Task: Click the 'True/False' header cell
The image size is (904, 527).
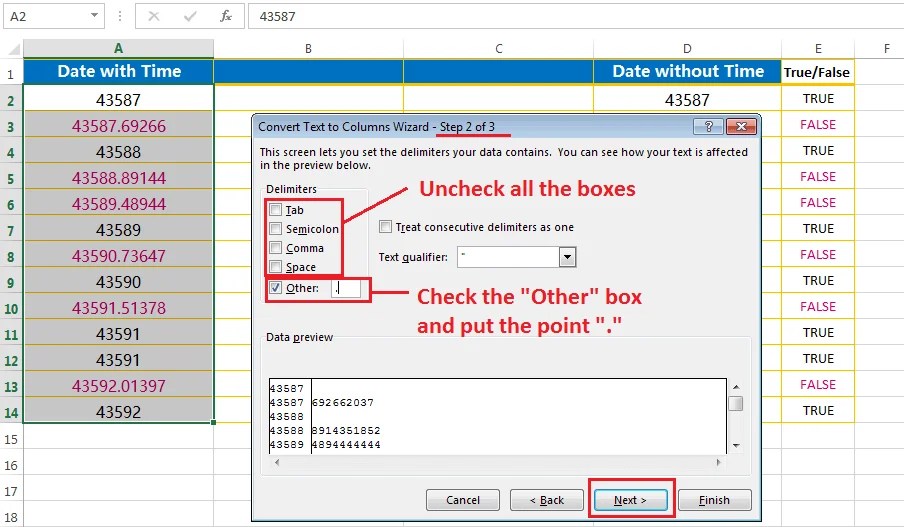Action: [818, 72]
